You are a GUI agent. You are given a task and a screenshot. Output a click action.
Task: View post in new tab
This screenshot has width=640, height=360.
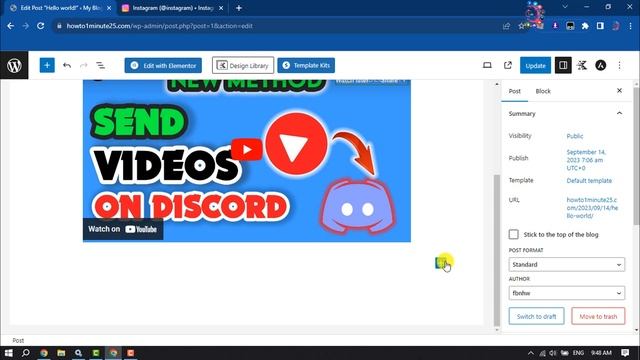click(x=508, y=65)
